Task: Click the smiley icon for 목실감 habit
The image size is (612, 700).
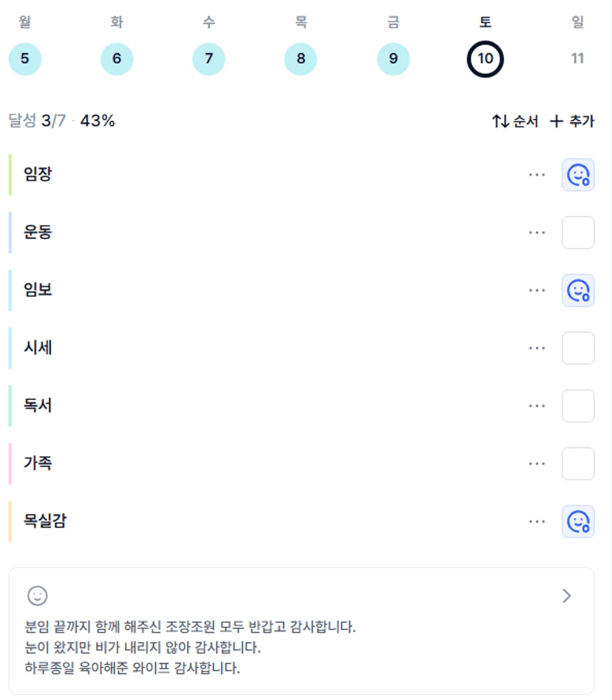Action: [x=578, y=521]
